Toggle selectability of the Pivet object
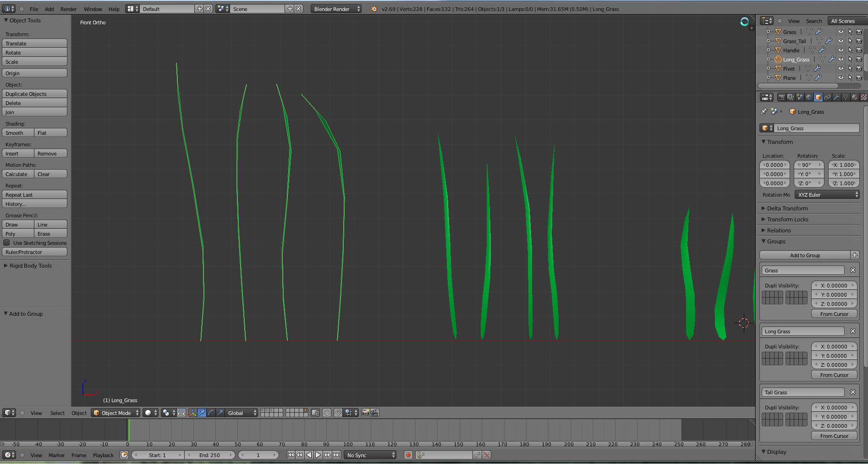The height and width of the screenshot is (464, 868). click(x=850, y=68)
